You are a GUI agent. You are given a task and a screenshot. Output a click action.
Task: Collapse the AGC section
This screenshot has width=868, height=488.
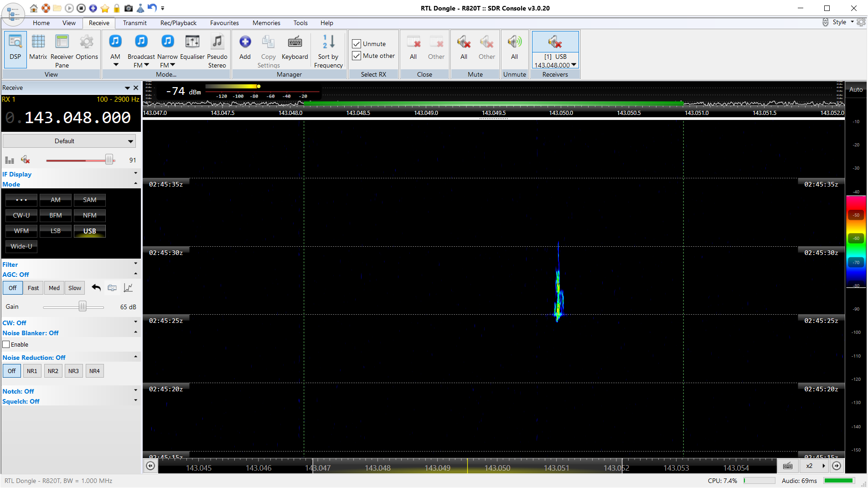coord(135,274)
